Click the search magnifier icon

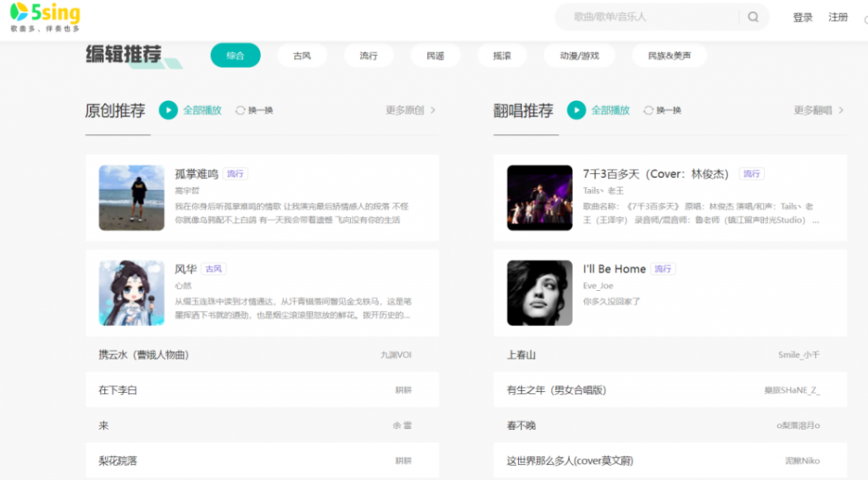[753, 17]
